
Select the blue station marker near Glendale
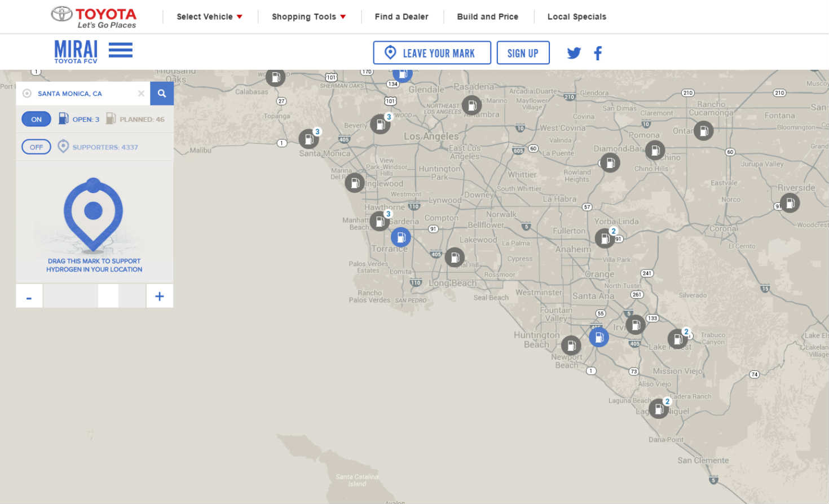point(403,75)
